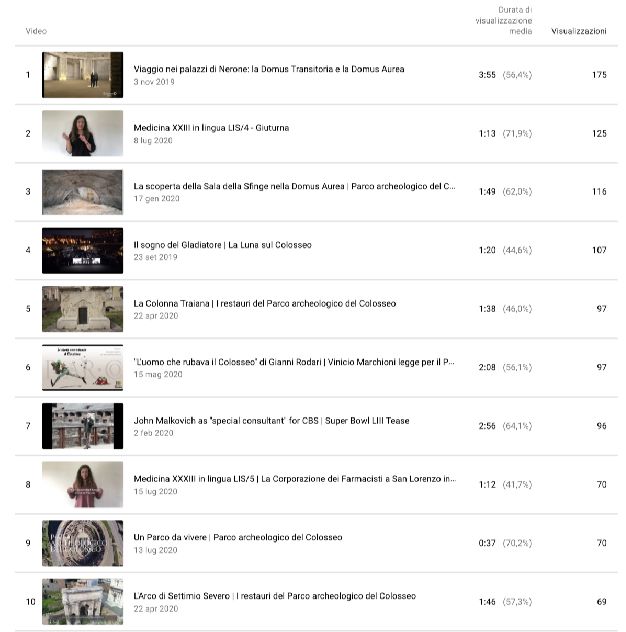Viewport: 626px width, 632px height.
Task: Click thumbnail of L'uomo che rubava il Colosseo
Action: (x=82, y=367)
